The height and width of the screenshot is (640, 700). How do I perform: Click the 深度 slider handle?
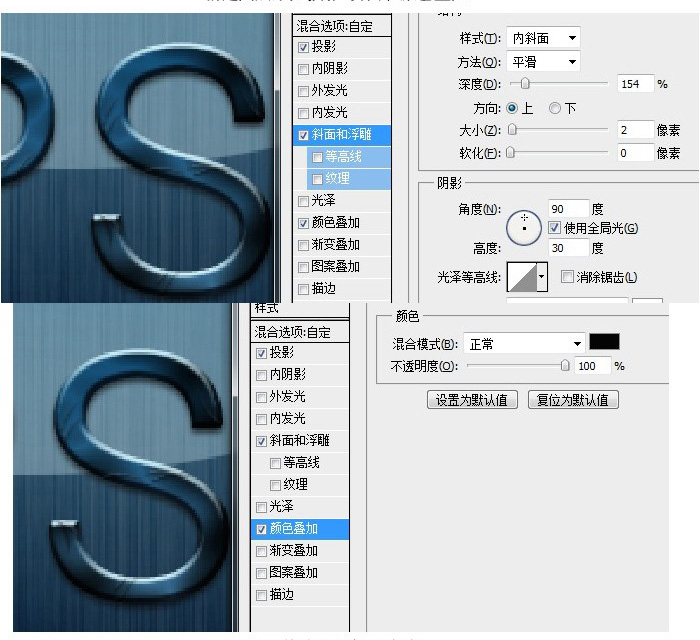(x=525, y=84)
